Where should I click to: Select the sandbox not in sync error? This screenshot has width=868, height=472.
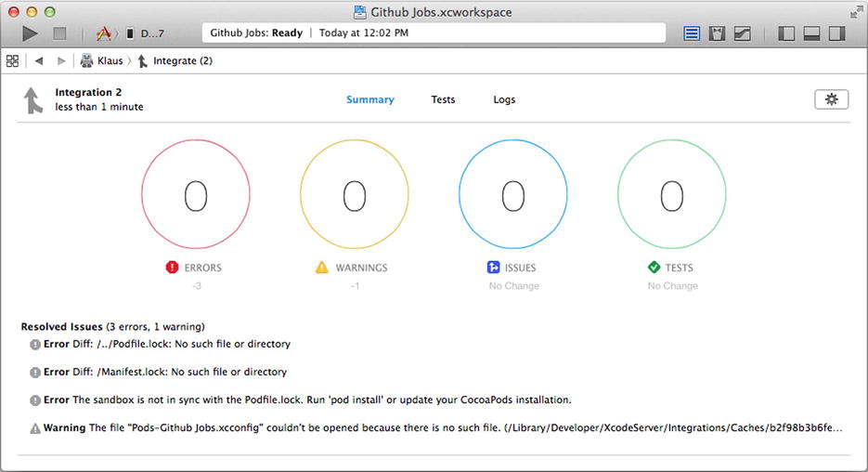[301, 400]
